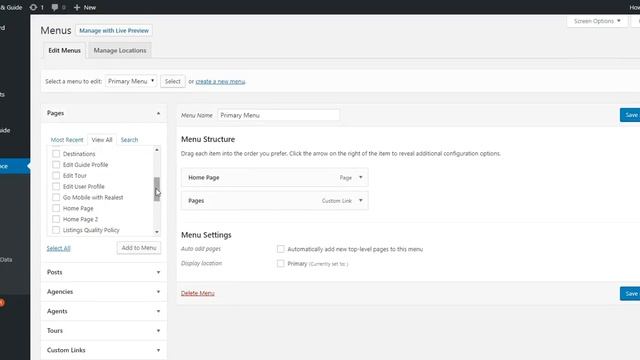Collapse the Pages panel arrow

(x=158, y=113)
